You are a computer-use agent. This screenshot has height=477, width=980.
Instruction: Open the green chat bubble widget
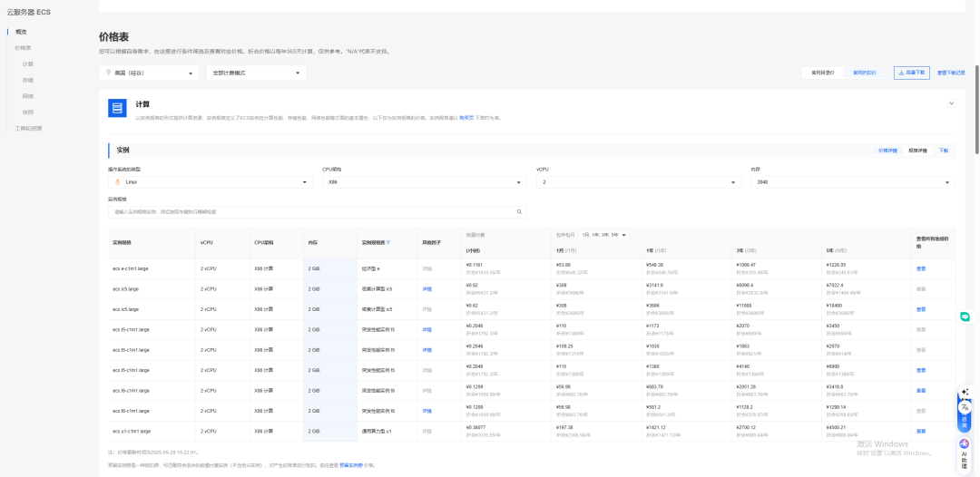click(x=965, y=316)
